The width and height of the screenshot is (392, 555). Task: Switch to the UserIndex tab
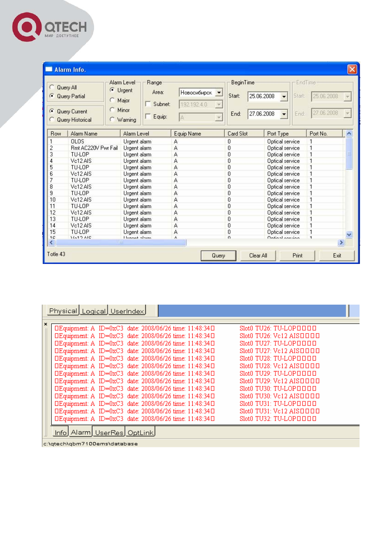tap(127, 311)
